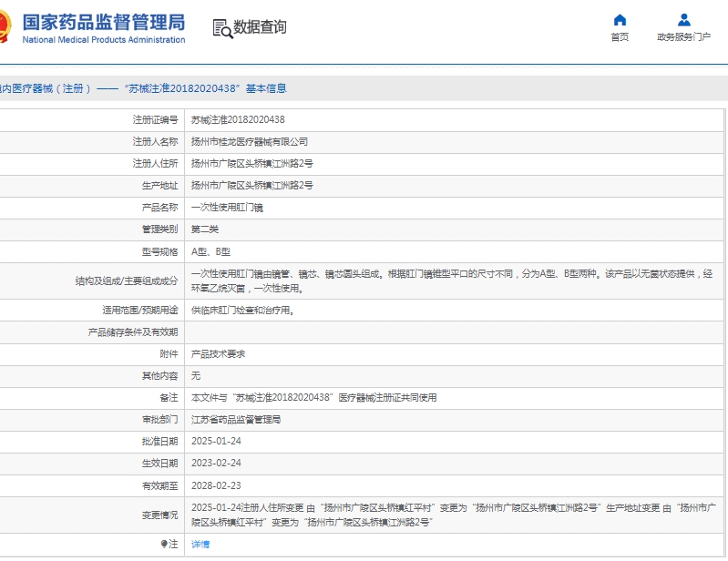Click the 注册人名称 row label
Image resolution: width=728 pixels, height=561 pixels.
point(156,141)
